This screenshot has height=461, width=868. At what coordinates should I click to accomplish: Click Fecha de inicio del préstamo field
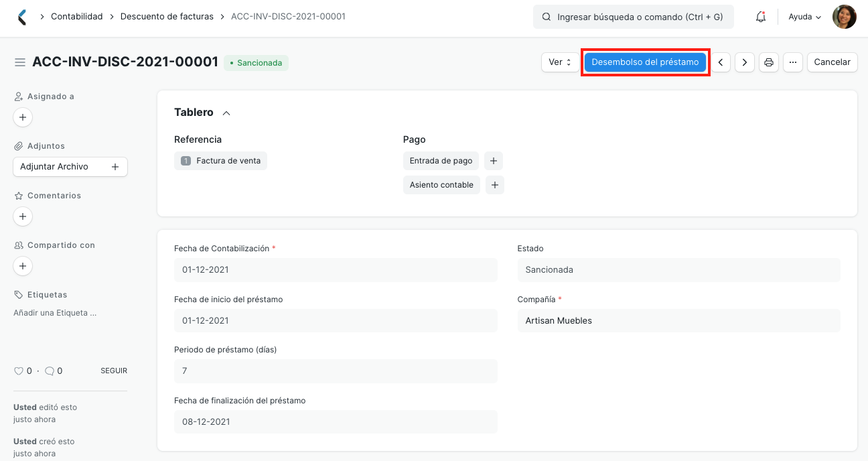tap(336, 321)
